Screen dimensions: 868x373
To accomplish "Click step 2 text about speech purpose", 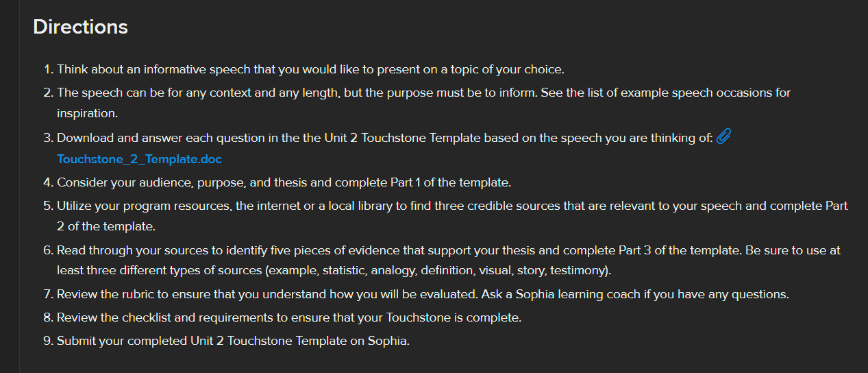I will 423,93.
